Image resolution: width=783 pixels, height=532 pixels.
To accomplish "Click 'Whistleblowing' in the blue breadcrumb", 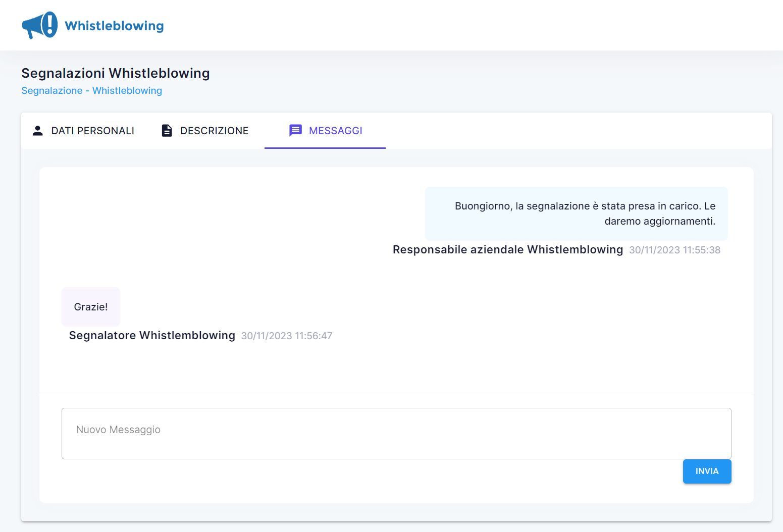I will pos(127,91).
